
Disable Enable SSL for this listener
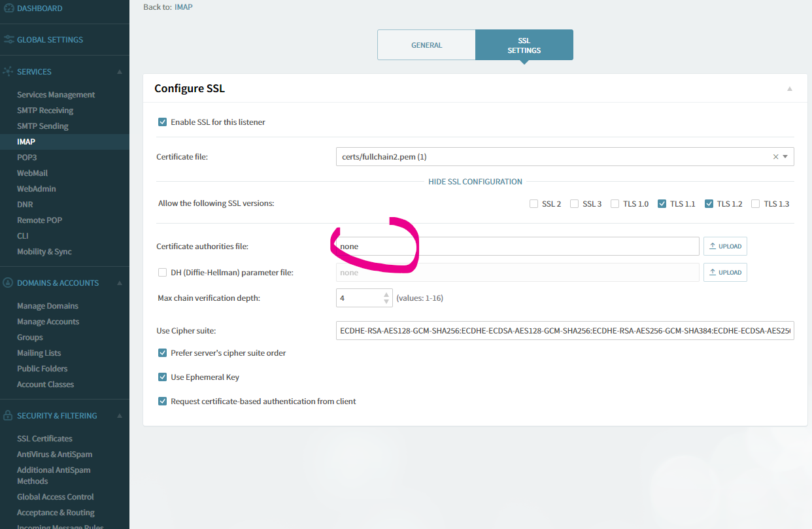162,122
